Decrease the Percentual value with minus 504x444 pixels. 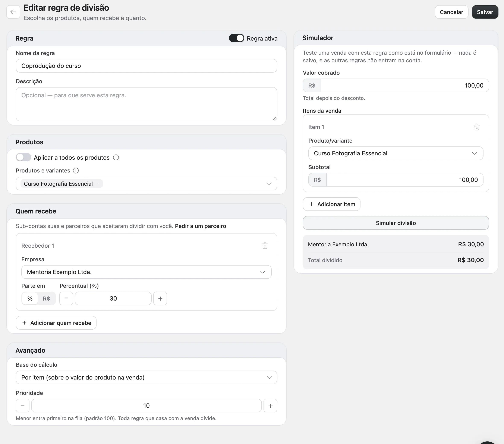[66, 298]
